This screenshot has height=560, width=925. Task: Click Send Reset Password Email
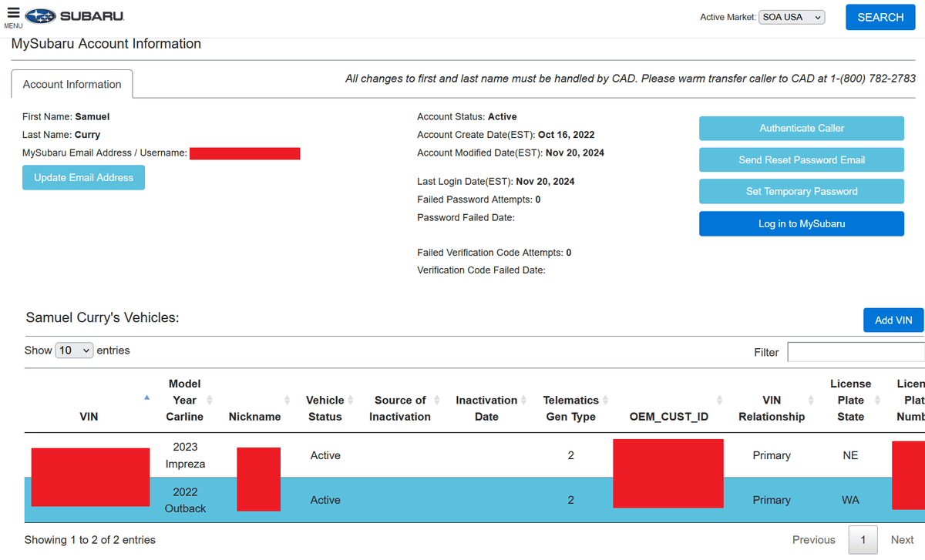tap(801, 160)
